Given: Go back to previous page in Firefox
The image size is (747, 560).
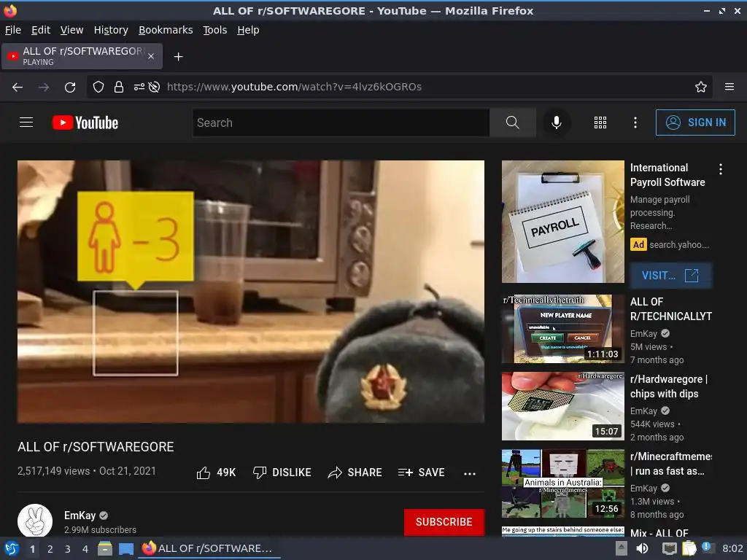Looking at the screenshot, I should tap(18, 87).
